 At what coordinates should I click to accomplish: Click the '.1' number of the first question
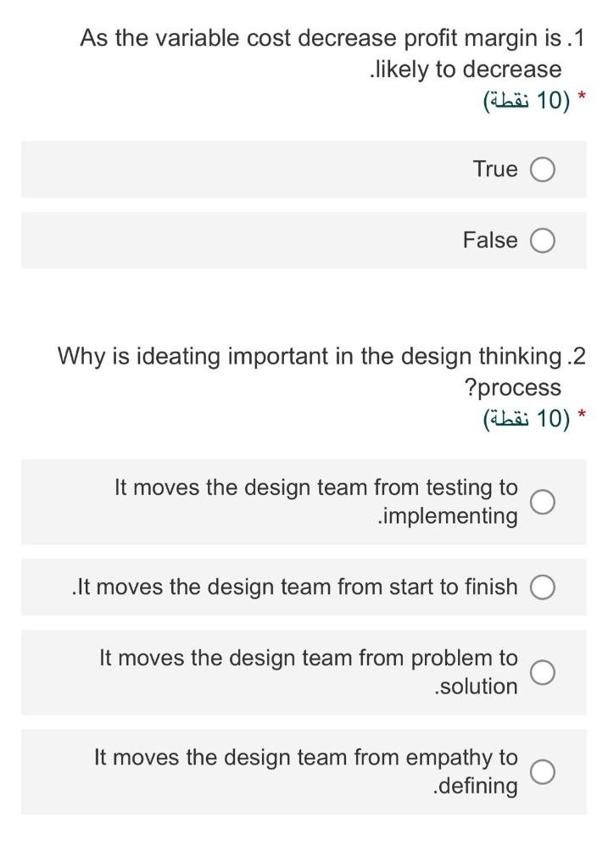coord(576,38)
